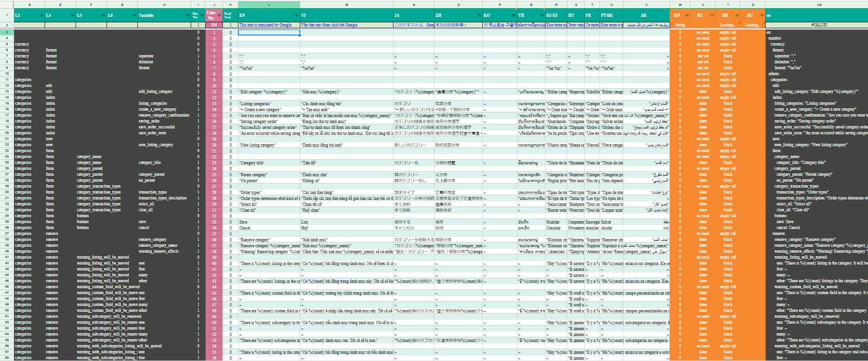Click the ES-ES header cell
This screenshot has height=361, width=868.
[556, 15]
